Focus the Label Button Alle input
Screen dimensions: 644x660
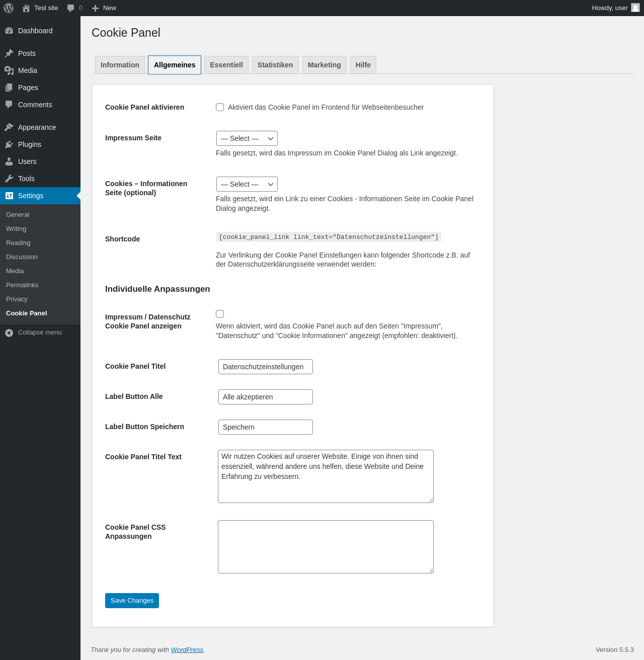266,397
